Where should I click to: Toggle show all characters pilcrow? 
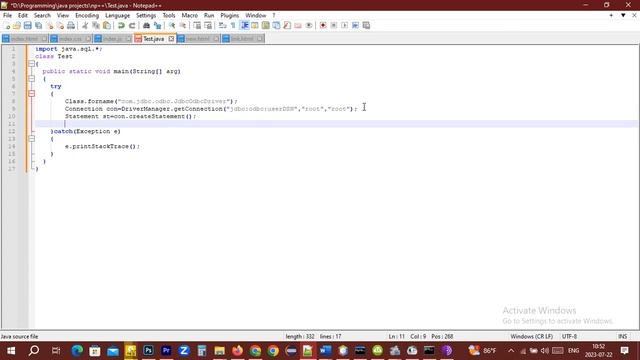tap(233, 25)
